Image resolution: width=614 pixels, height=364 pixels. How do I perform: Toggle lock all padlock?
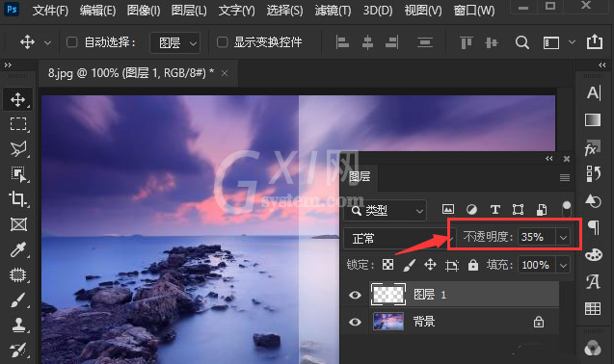tap(473, 265)
